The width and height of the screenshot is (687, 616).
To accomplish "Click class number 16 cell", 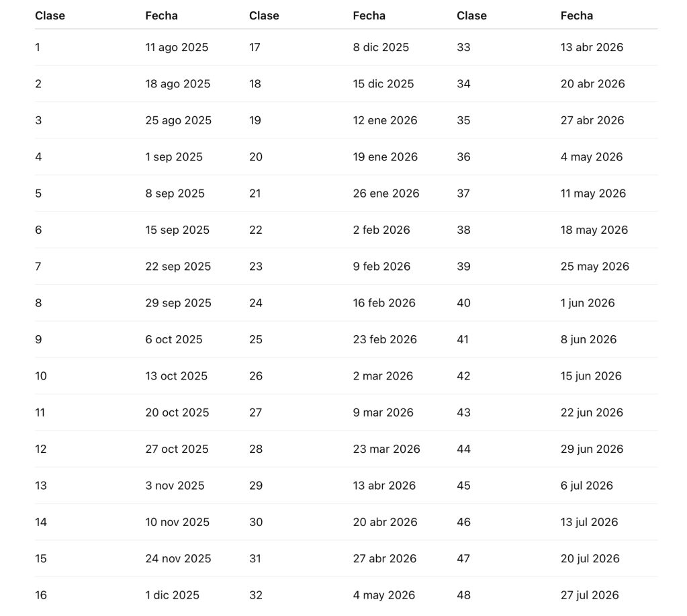I will pyautogui.click(x=41, y=595).
